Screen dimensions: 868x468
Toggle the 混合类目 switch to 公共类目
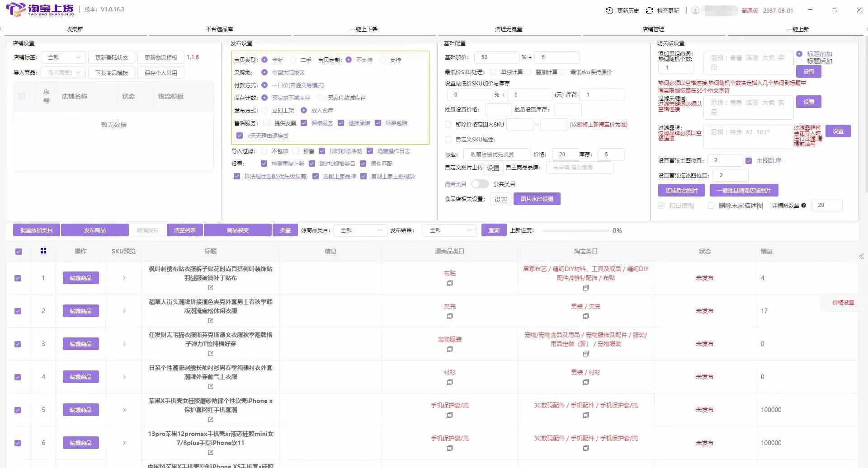tap(480, 184)
